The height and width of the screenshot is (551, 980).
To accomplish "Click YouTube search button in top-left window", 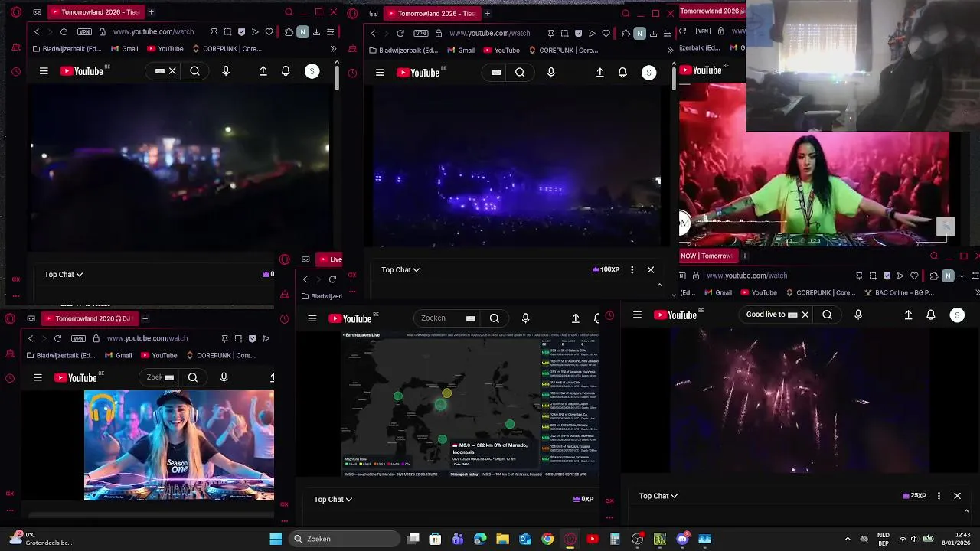I will 195,71.
